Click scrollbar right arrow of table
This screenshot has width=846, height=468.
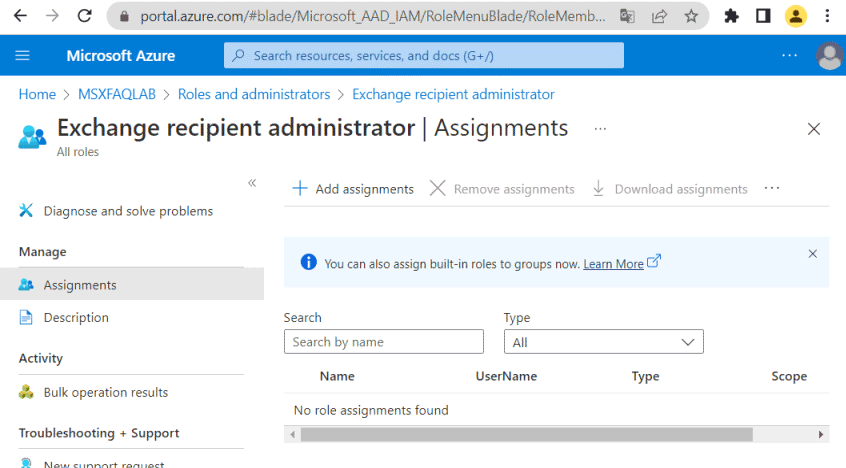(x=821, y=435)
